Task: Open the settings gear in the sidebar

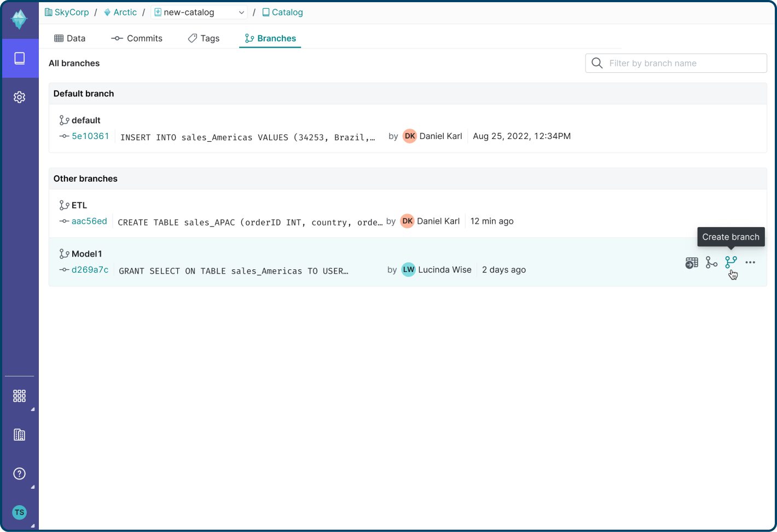Action: click(20, 97)
